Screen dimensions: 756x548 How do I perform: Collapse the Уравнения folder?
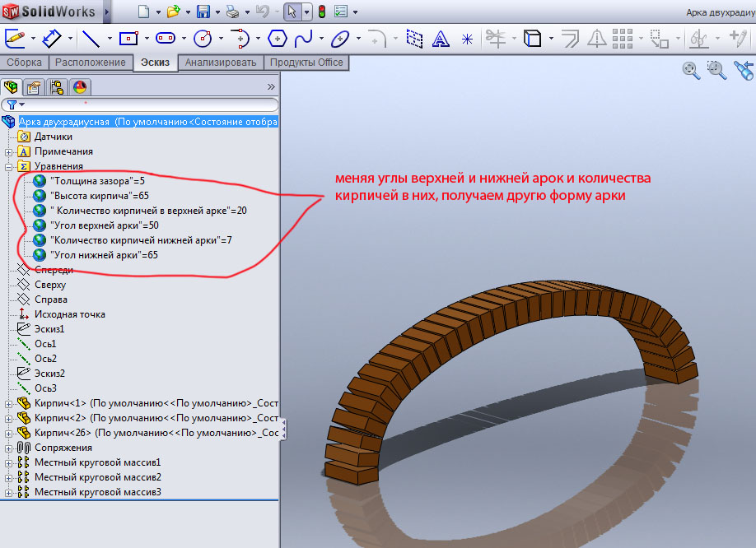(x=9, y=166)
